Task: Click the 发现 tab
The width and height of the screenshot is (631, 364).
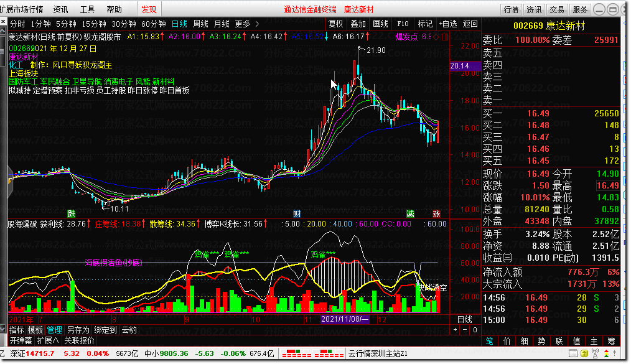Action: click(149, 9)
